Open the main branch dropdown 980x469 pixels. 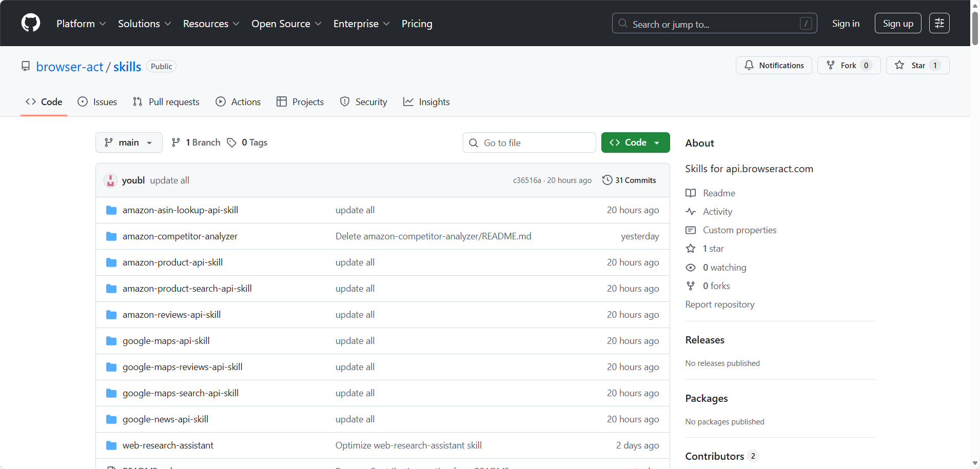click(x=129, y=142)
